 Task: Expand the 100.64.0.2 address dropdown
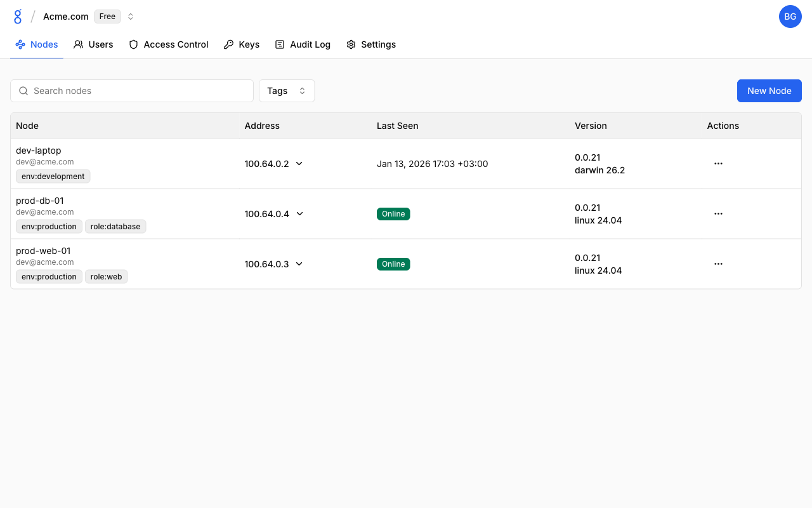(x=299, y=164)
